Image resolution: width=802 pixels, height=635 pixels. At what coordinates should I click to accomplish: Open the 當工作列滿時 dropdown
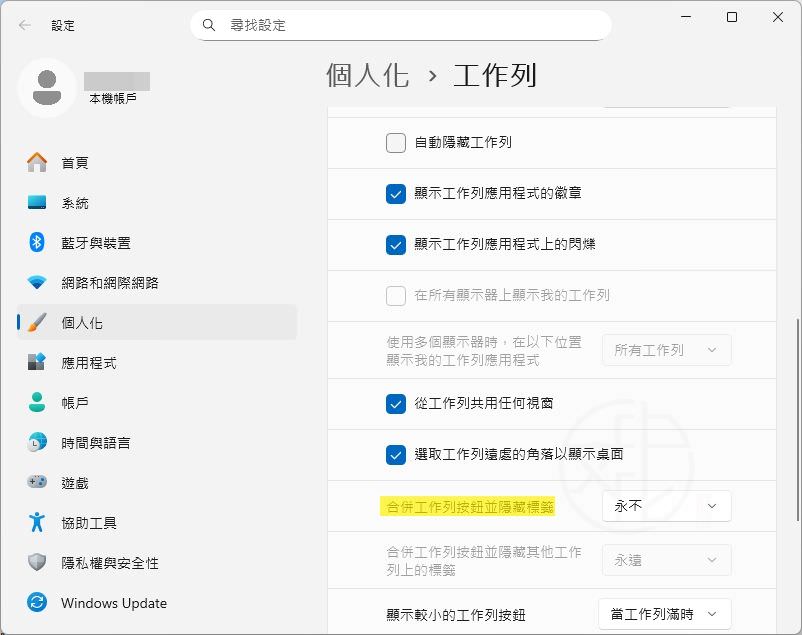tap(664, 614)
